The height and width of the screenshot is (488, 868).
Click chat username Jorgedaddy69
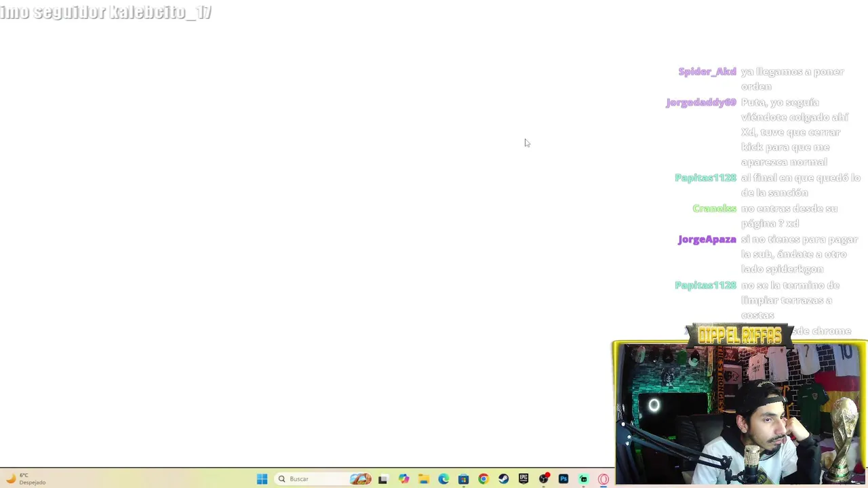point(701,102)
